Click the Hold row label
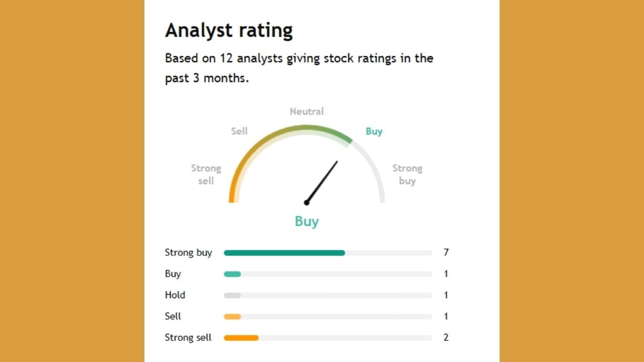 coord(175,295)
